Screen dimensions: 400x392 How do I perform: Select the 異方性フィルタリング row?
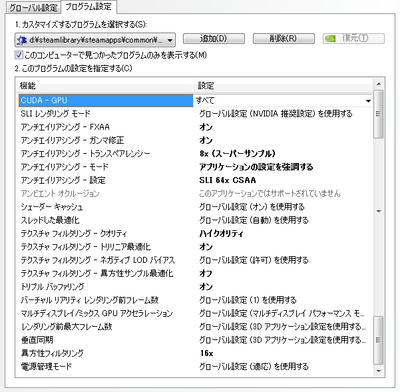click(195, 353)
